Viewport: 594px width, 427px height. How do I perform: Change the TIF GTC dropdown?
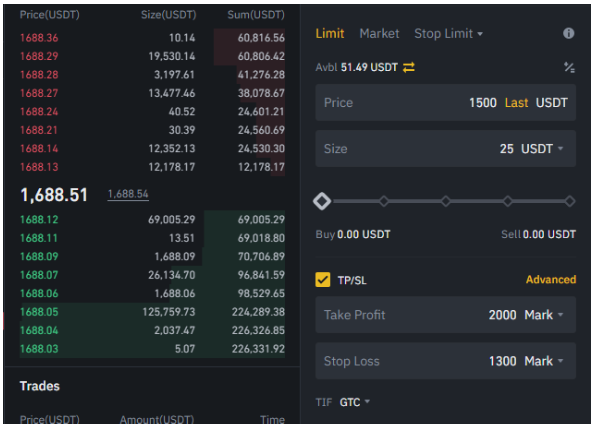[x=355, y=402]
